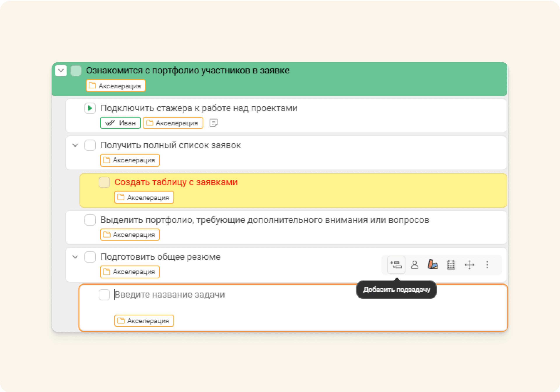This screenshot has width=560, height=392.
Task: Open the three-dot more options icon
Action: [487, 265]
